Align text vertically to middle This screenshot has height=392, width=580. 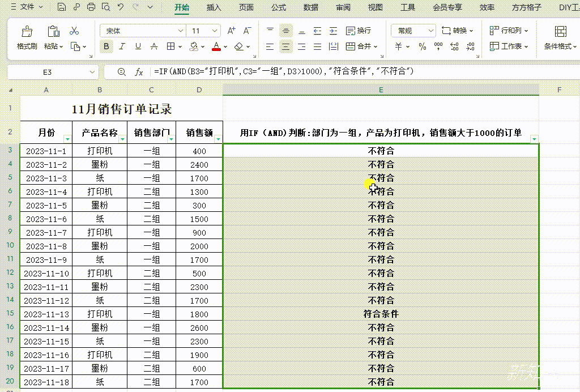286,31
